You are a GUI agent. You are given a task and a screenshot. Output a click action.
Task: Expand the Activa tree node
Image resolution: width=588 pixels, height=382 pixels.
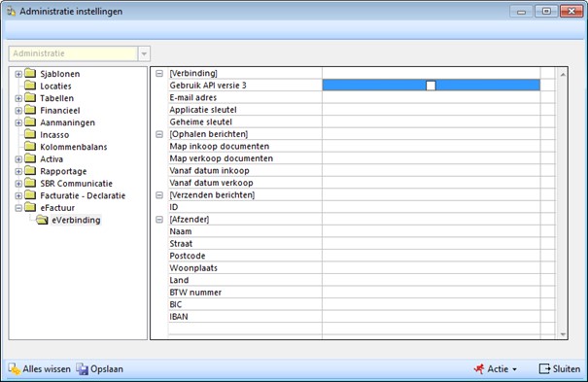click(18, 159)
